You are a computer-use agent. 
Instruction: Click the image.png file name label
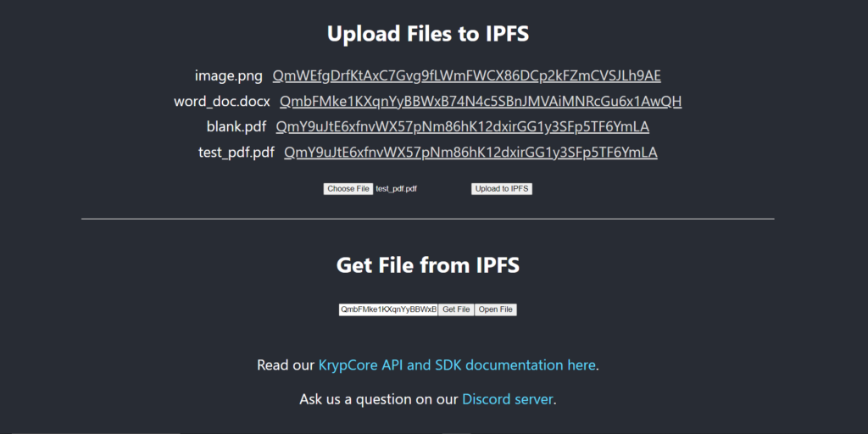coord(229,76)
